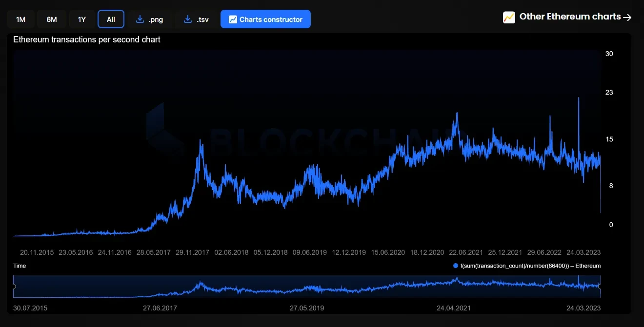The width and height of the screenshot is (644, 327).
Task: Select the 1M time range
Action: pos(20,19)
